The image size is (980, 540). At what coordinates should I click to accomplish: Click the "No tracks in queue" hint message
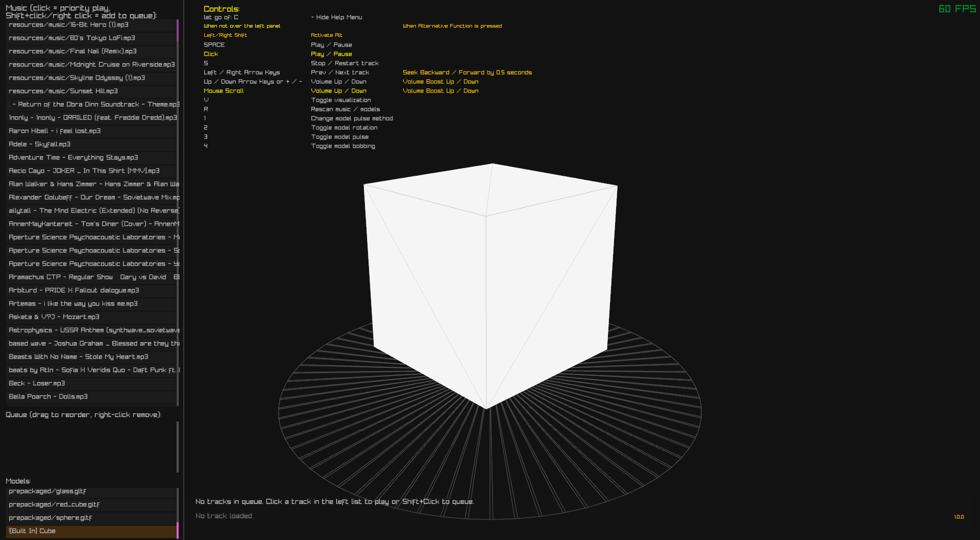(335, 502)
